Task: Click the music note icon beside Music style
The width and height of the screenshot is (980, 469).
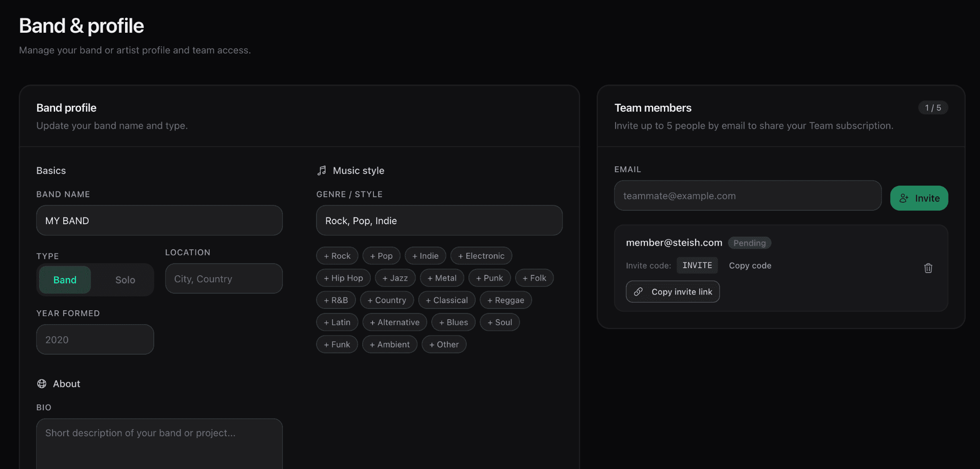Action: click(321, 170)
